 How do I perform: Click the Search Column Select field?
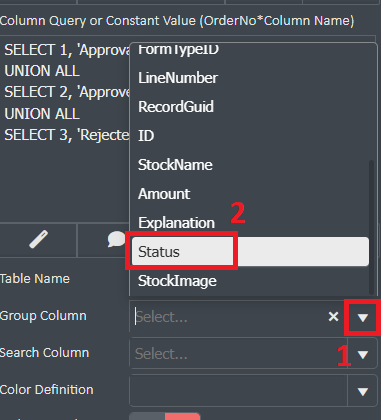[238, 354]
